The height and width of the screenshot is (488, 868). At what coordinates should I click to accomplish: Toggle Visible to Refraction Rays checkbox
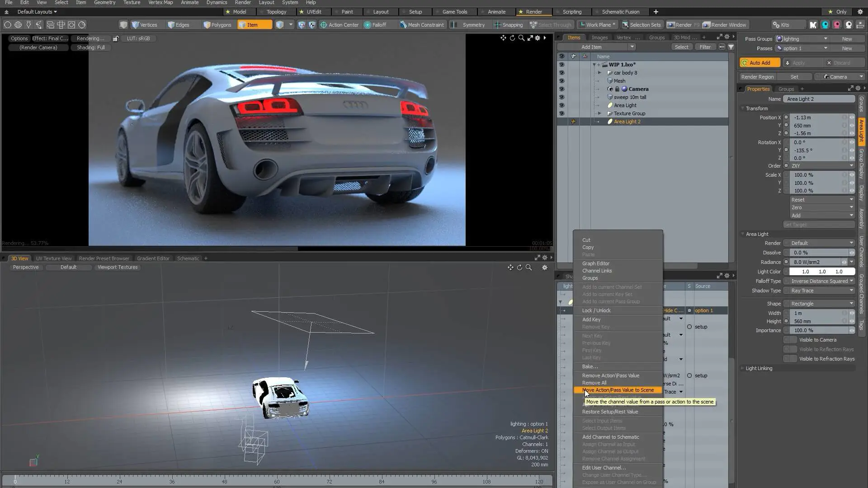pyautogui.click(x=790, y=359)
